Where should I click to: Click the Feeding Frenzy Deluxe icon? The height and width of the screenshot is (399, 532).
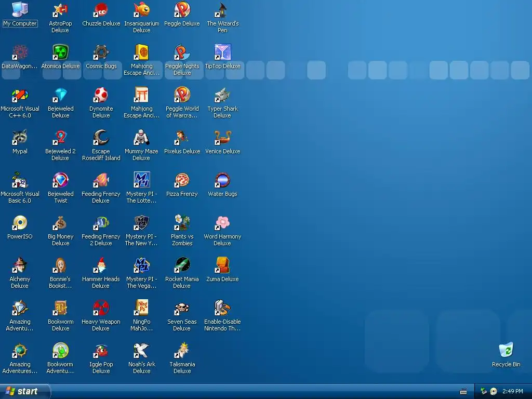[101, 180]
